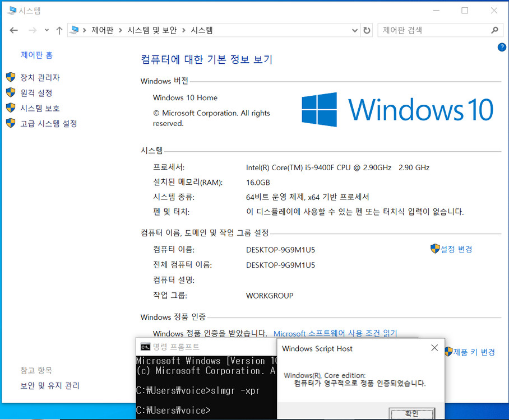Open help using the question mark icon
The image size is (509, 420).
coord(502,47)
